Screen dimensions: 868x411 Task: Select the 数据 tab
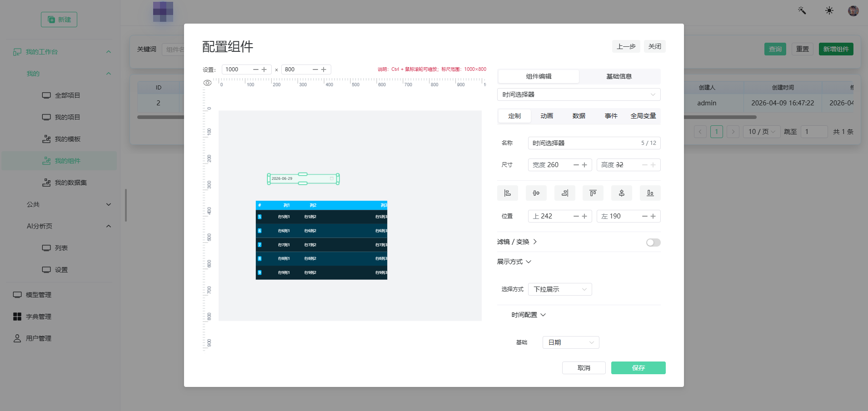(579, 116)
